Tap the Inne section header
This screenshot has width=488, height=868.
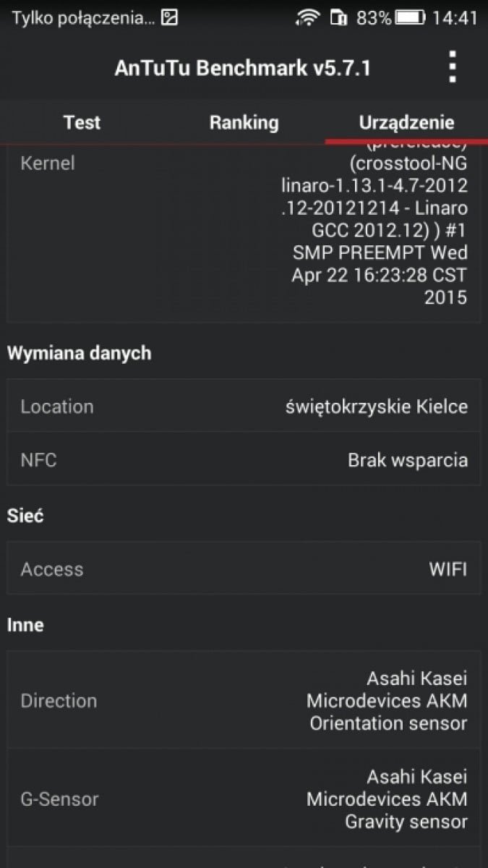(26, 624)
